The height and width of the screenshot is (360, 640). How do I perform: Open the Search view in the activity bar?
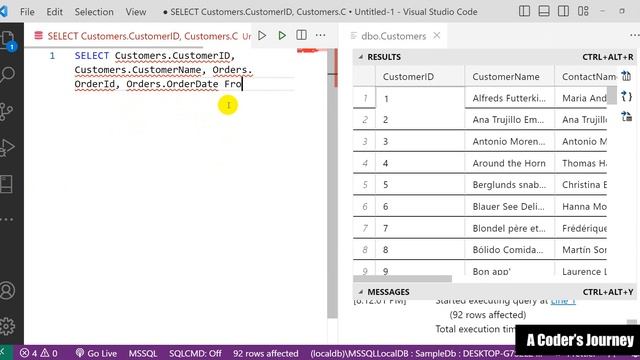click(x=7, y=75)
